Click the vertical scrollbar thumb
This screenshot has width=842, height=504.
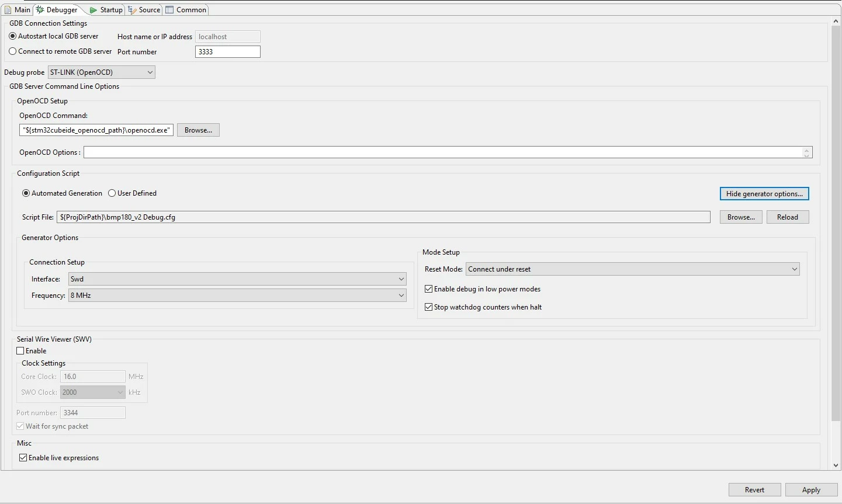[836, 223]
